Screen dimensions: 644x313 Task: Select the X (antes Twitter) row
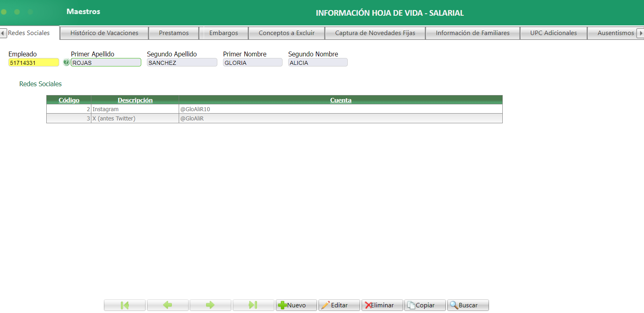[275, 118]
